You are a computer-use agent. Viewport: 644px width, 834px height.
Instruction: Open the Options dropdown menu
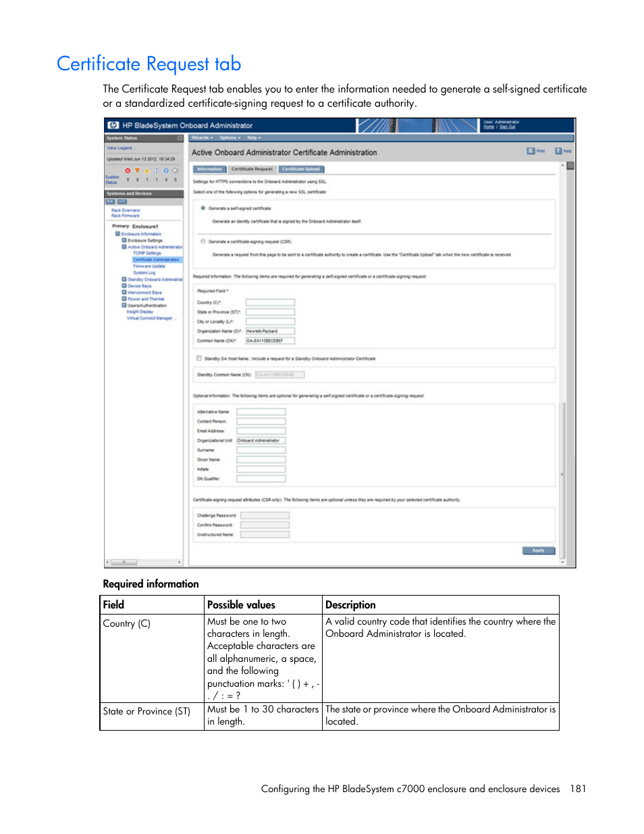click(x=230, y=138)
